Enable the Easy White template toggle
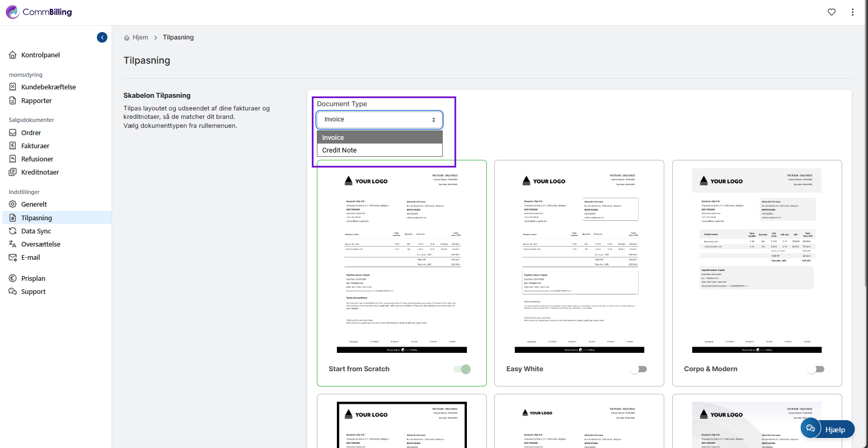 point(638,369)
